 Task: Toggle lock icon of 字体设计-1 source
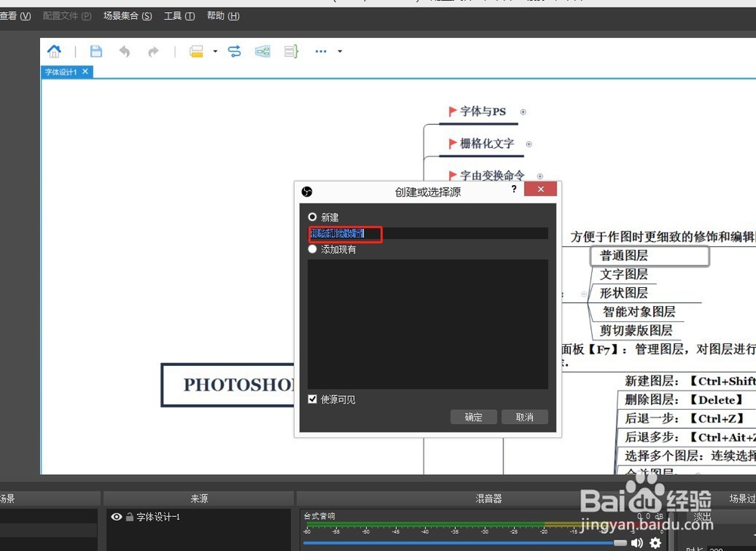(x=129, y=517)
